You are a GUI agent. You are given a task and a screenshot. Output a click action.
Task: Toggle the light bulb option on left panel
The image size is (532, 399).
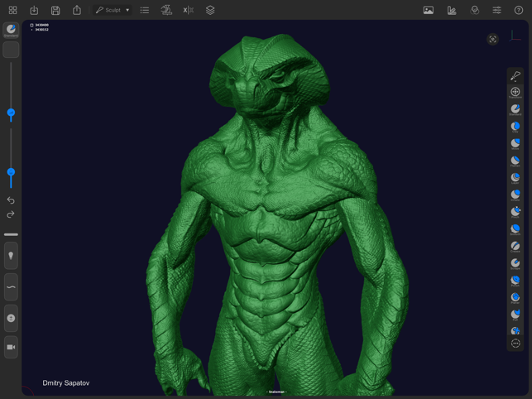coord(11,255)
